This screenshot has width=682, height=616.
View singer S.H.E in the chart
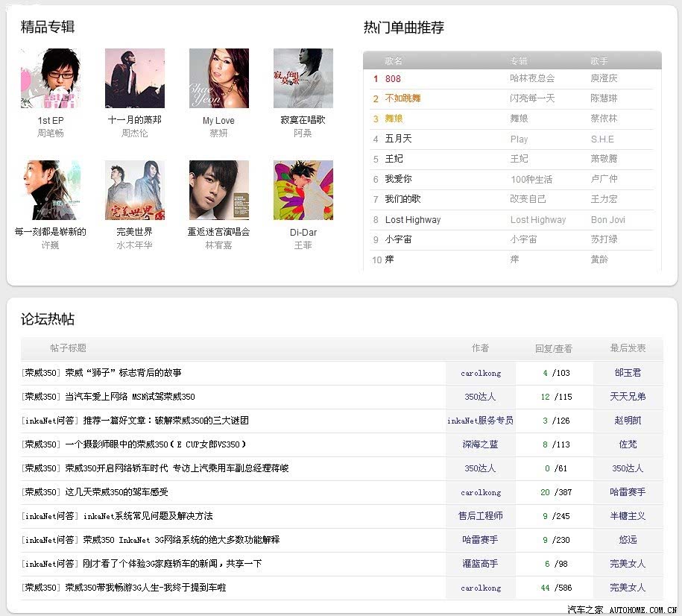(x=602, y=139)
